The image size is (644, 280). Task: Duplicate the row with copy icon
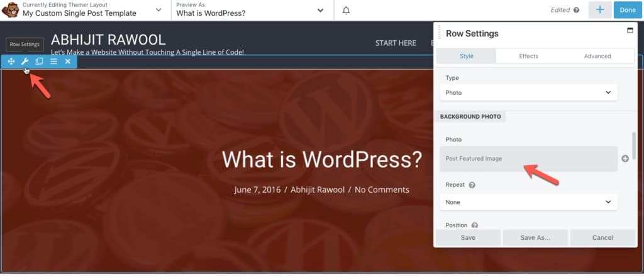pyautogui.click(x=39, y=62)
